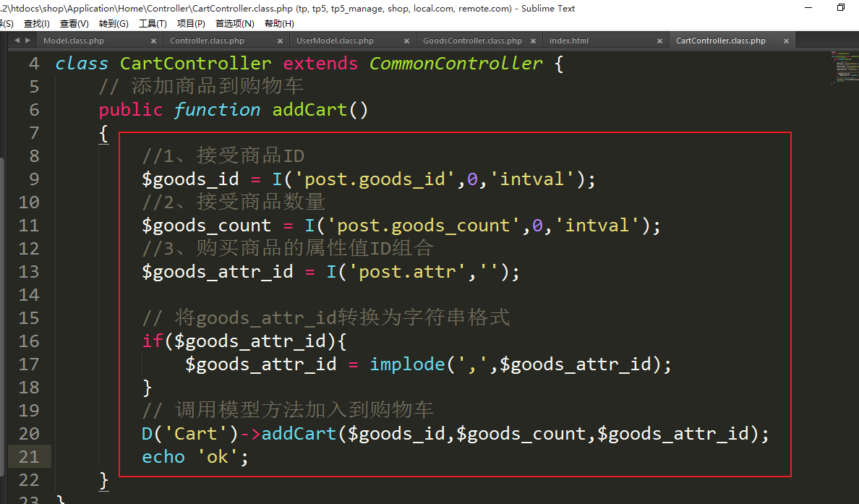Close the Model.class.php tab
This screenshot has width=859, height=504.
[154, 41]
